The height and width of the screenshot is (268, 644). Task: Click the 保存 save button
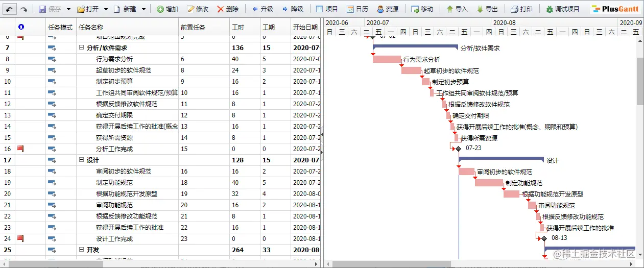pos(50,9)
